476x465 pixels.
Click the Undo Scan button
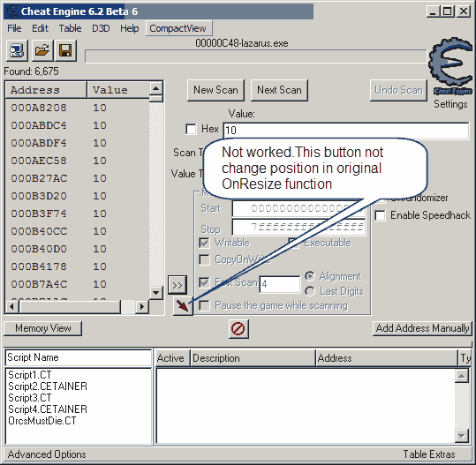coord(398,90)
